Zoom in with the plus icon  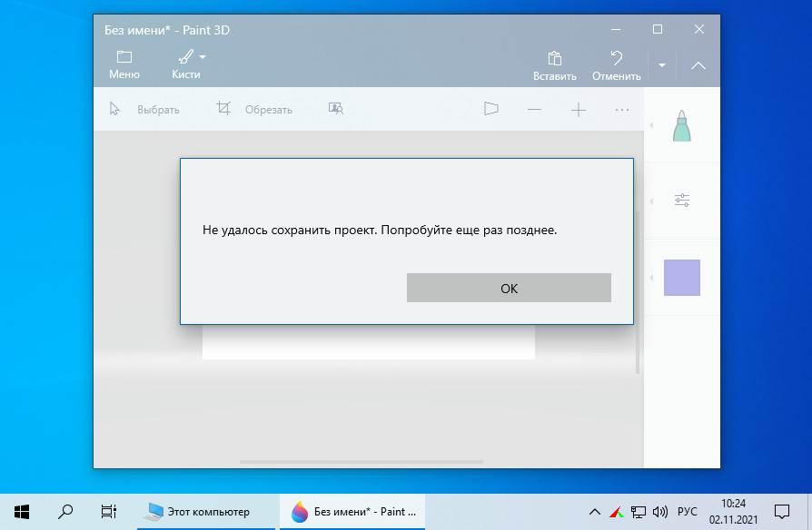click(x=578, y=110)
